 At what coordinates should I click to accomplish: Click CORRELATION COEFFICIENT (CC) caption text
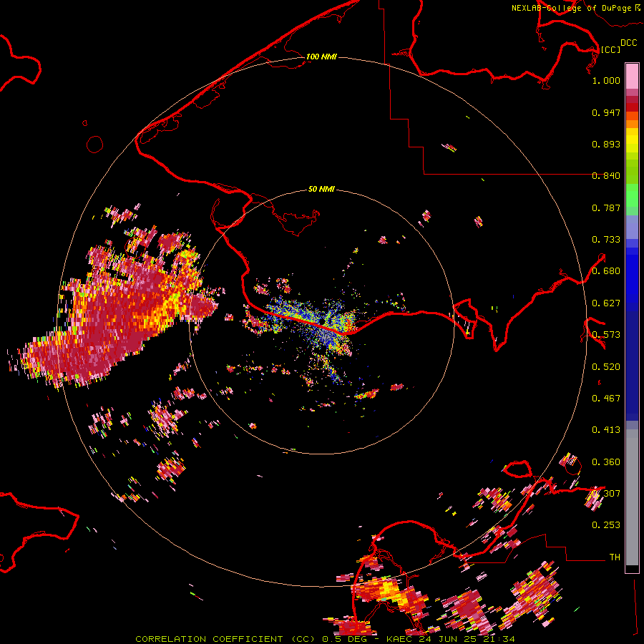coord(225,639)
